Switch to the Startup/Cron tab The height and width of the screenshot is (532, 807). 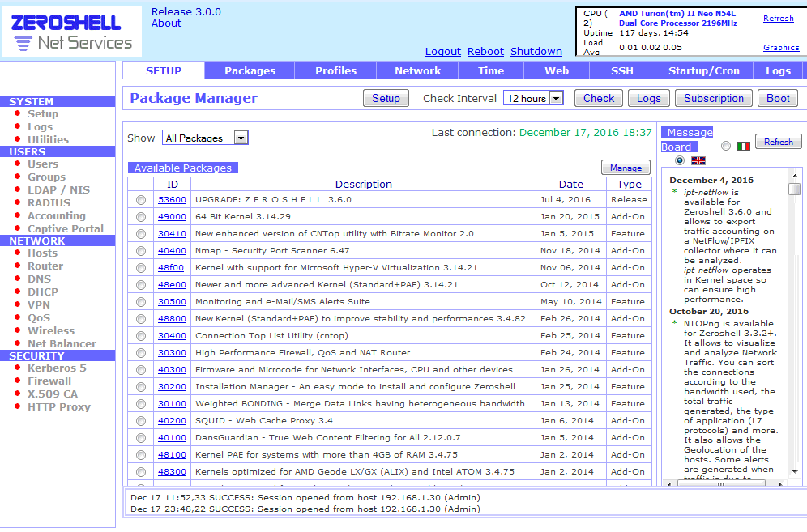pos(703,70)
